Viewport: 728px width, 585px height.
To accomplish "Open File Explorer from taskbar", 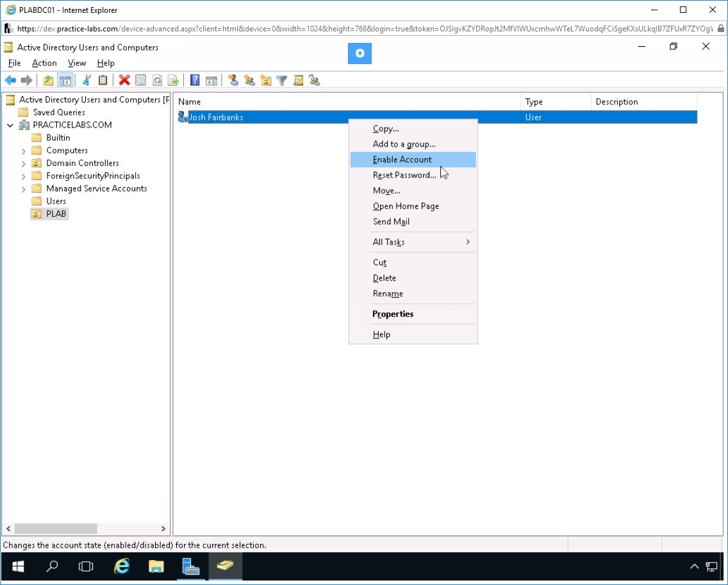I will (x=156, y=566).
